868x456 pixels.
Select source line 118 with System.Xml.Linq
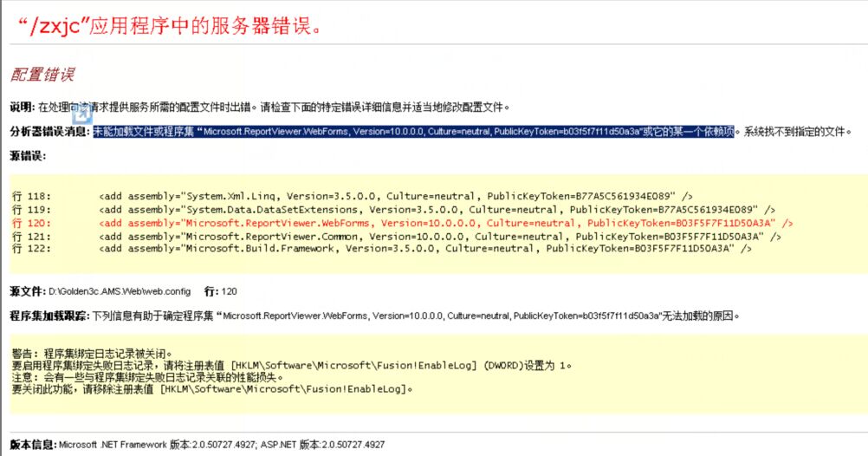click(352, 196)
